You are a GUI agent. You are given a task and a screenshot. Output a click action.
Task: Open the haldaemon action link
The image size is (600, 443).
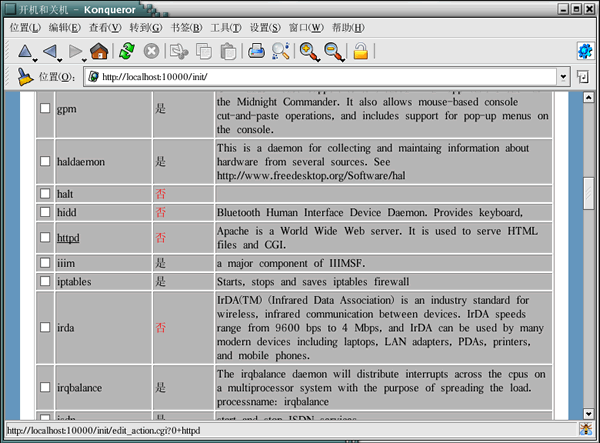(x=81, y=162)
